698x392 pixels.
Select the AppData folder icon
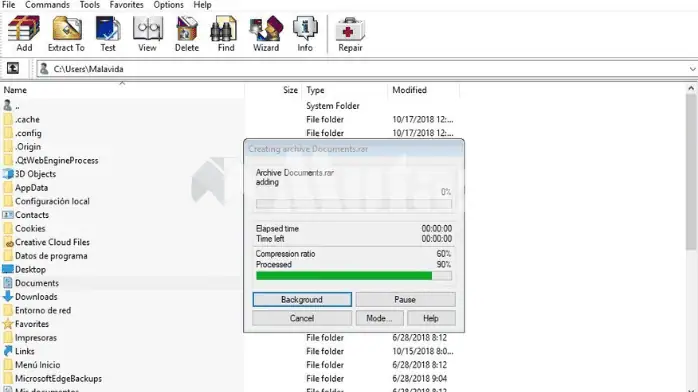click(x=8, y=188)
